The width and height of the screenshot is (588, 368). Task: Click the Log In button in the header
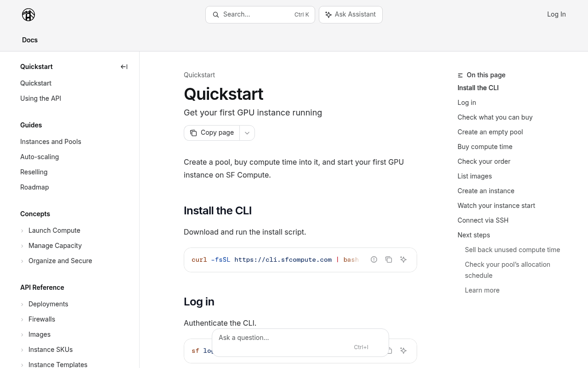pyautogui.click(x=556, y=14)
